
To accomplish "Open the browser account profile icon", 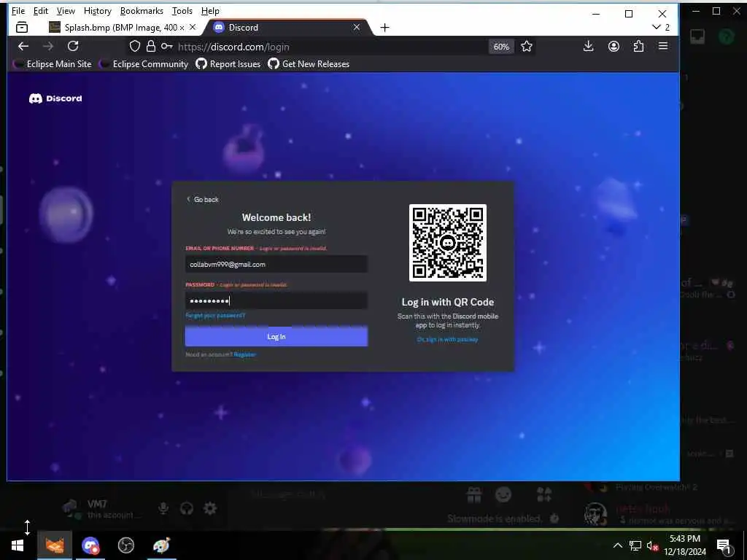I will tap(614, 46).
